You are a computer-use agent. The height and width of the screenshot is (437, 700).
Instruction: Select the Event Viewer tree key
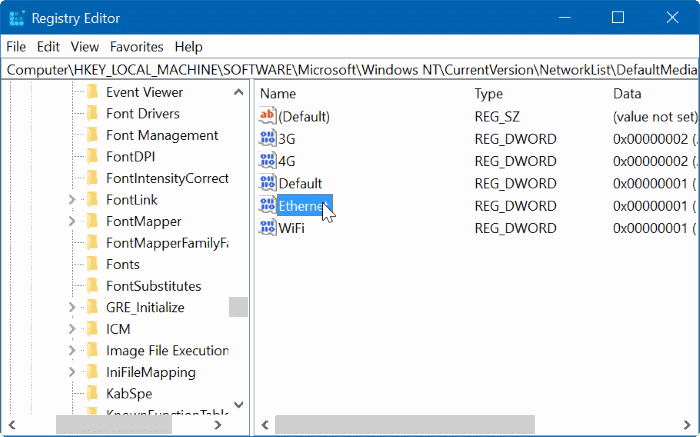click(x=144, y=92)
